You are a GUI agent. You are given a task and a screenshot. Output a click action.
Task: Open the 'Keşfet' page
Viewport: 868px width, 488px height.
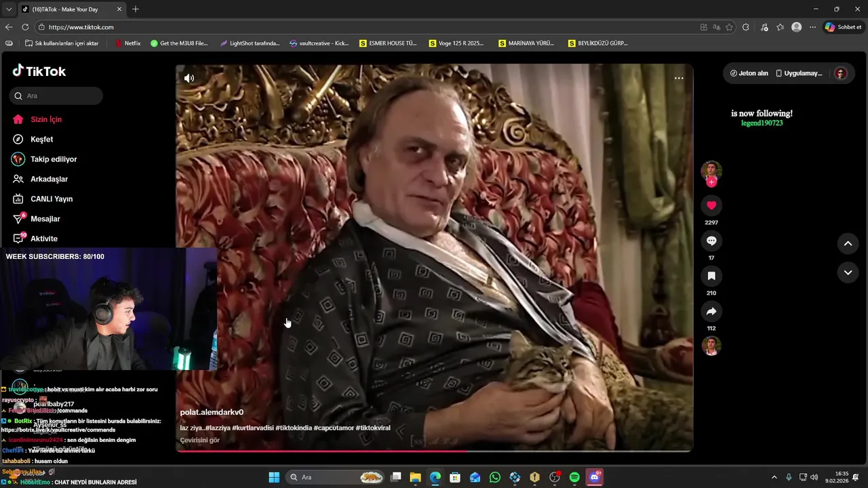click(x=41, y=139)
